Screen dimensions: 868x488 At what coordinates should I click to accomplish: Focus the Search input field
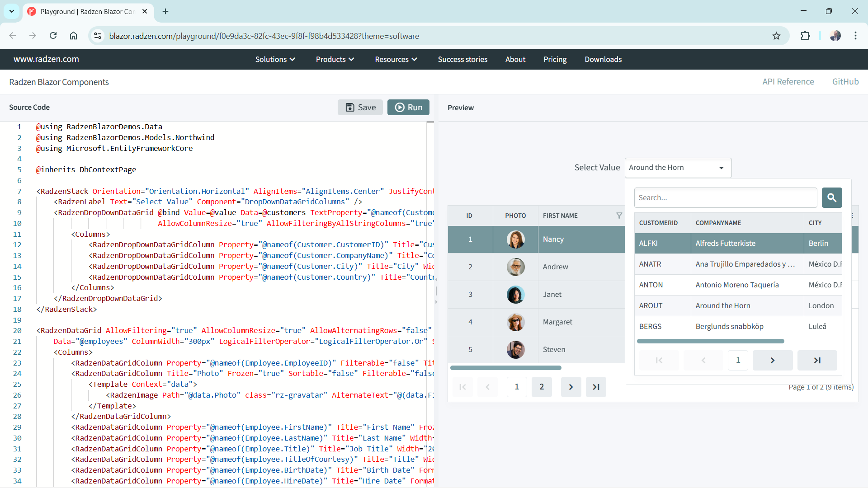coord(725,197)
